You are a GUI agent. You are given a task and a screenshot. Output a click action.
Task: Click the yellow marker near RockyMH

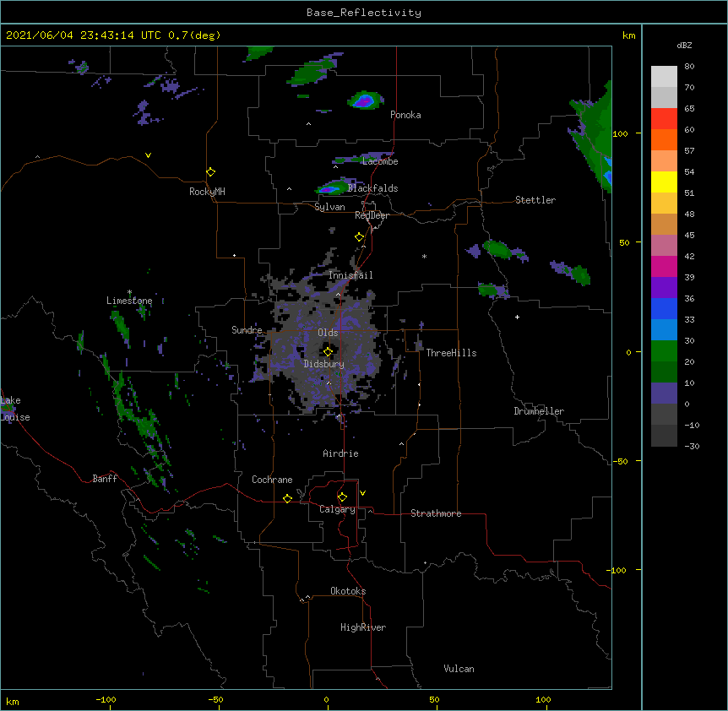(x=210, y=172)
